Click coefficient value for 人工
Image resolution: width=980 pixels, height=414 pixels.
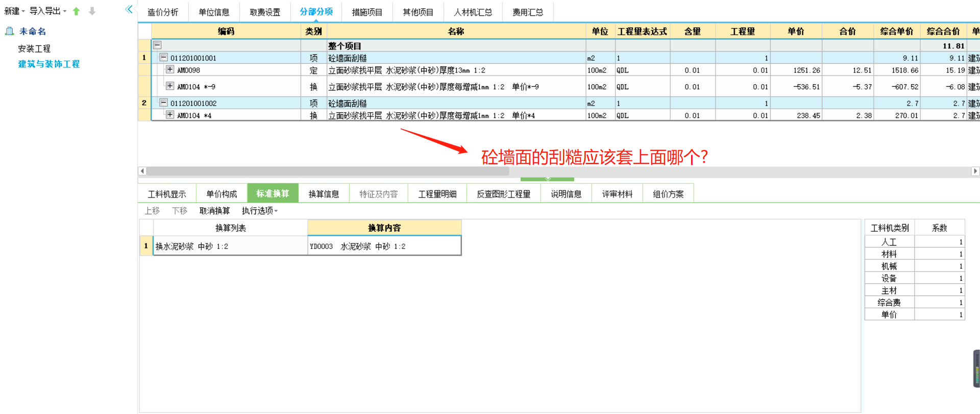coord(939,242)
